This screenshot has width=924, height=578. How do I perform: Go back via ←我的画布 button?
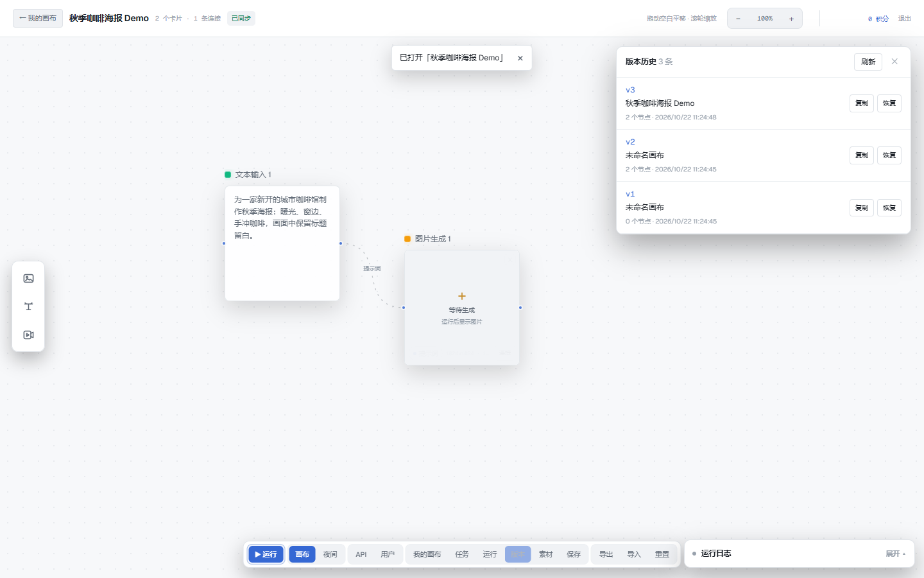pyautogui.click(x=38, y=18)
